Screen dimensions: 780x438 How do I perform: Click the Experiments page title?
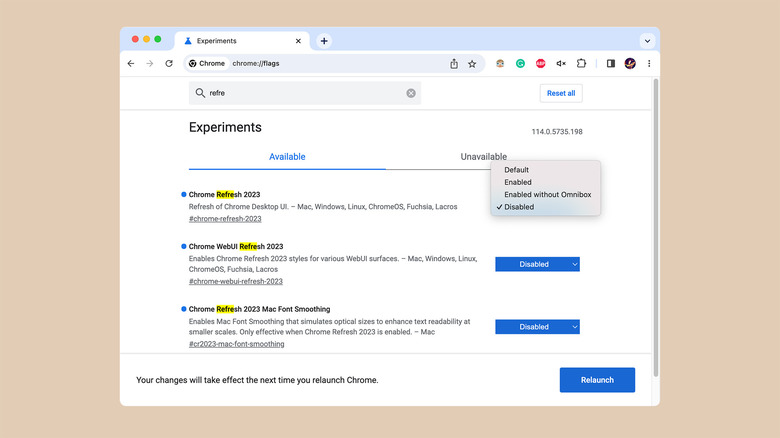(x=225, y=127)
